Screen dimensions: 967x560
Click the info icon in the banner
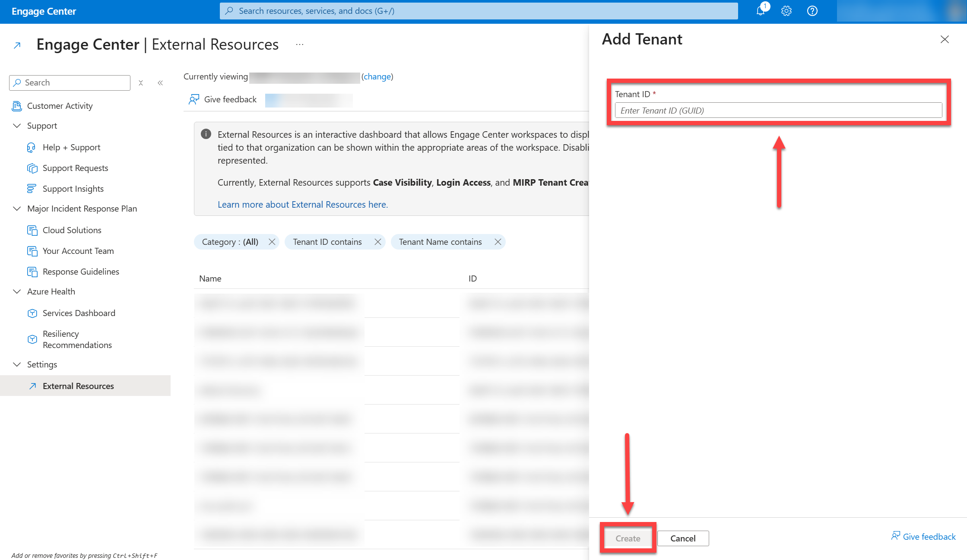(x=206, y=134)
